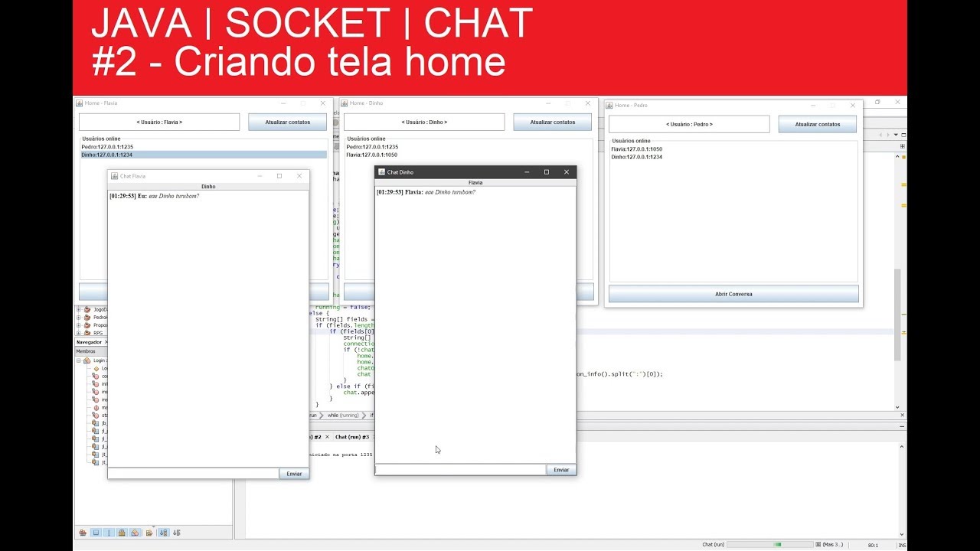Click the Dinho header in Chat Flavia window
Viewport: 980px width, 551px height.
tap(208, 186)
